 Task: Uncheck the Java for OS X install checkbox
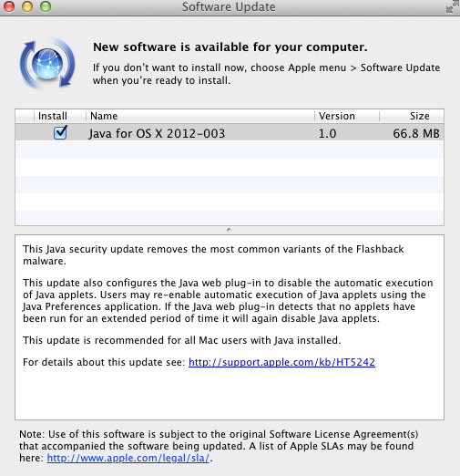[60, 133]
